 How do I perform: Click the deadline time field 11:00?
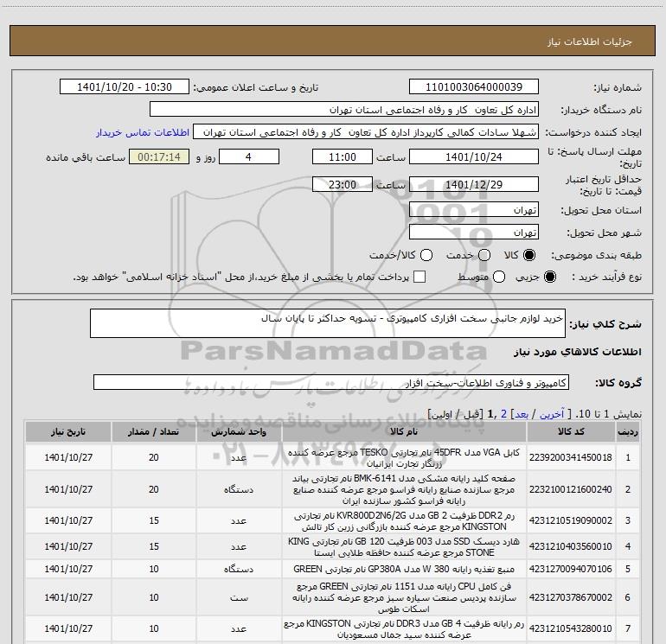point(343,157)
